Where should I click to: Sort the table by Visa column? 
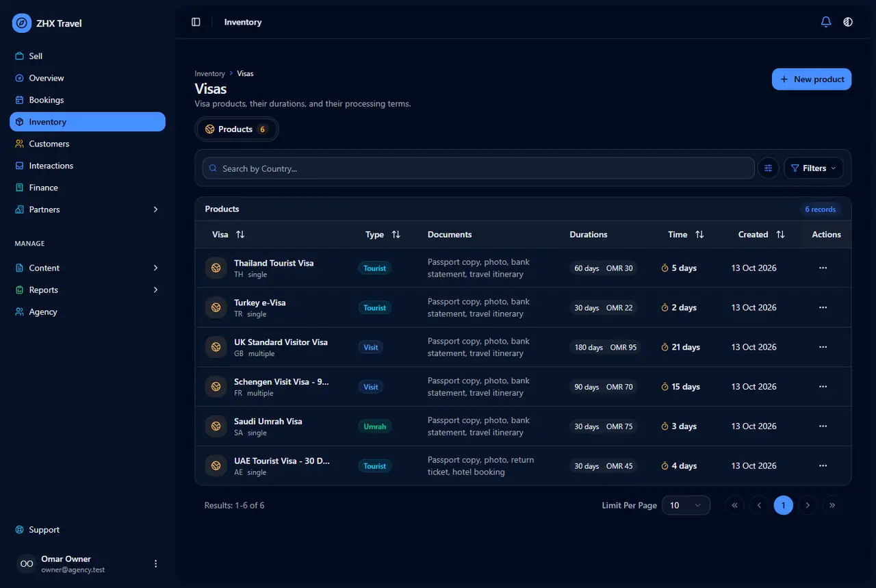pos(240,235)
